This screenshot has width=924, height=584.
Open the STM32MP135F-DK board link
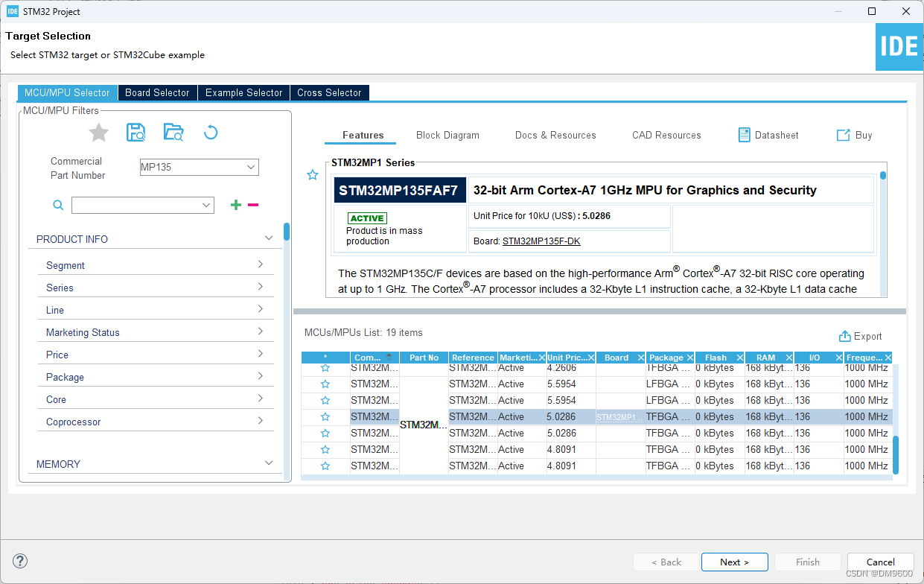(x=541, y=241)
